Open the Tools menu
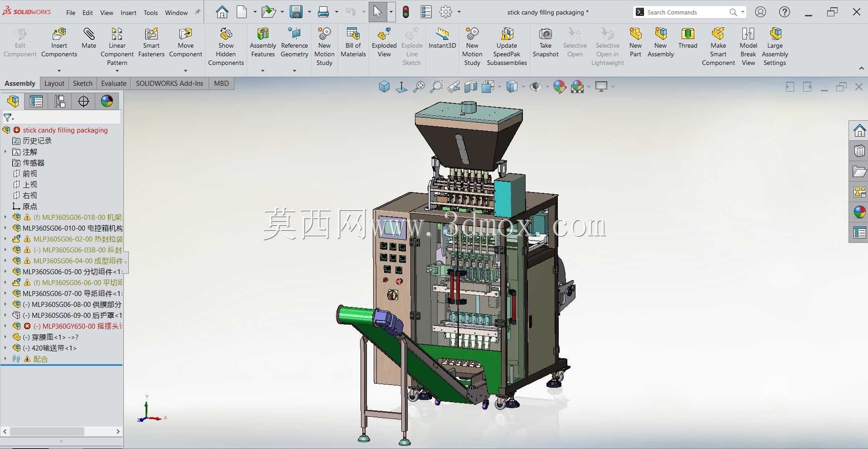 [151, 13]
